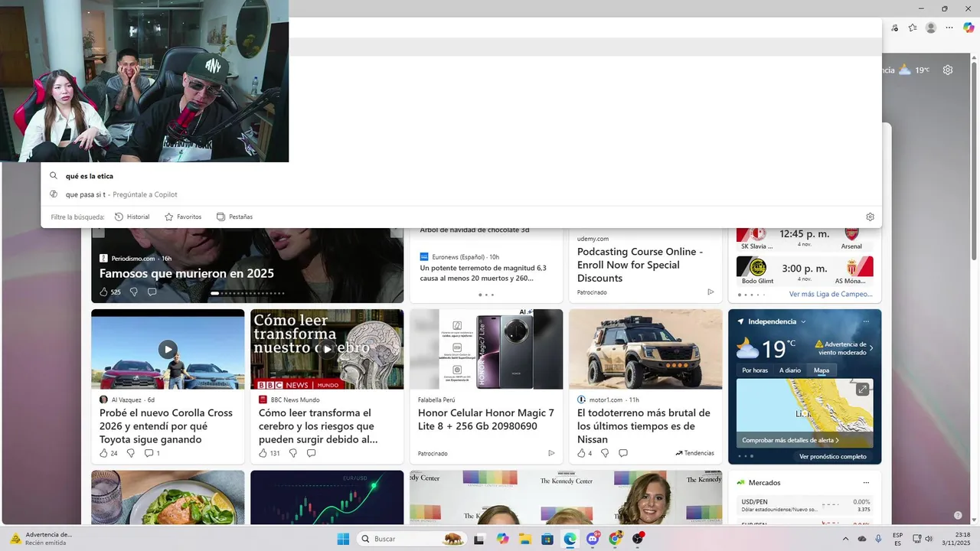Open OBS Studio from taskbar
This screenshot has height=551, width=980.
pos(638,539)
